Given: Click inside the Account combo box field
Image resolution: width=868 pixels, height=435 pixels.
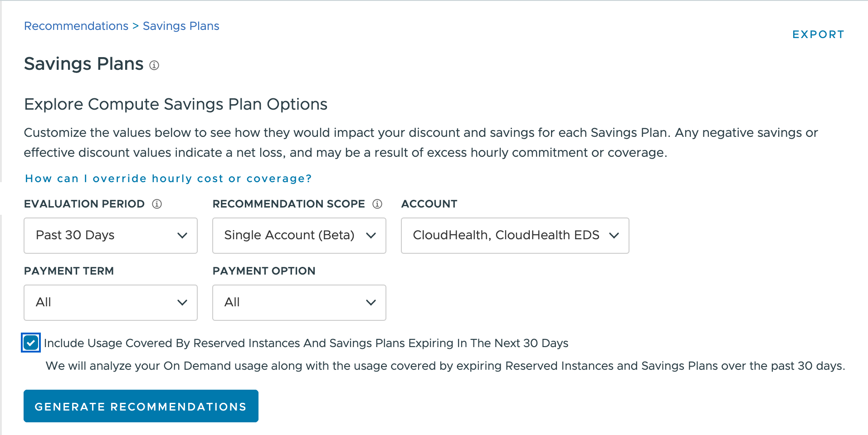Looking at the screenshot, I should 499,235.
